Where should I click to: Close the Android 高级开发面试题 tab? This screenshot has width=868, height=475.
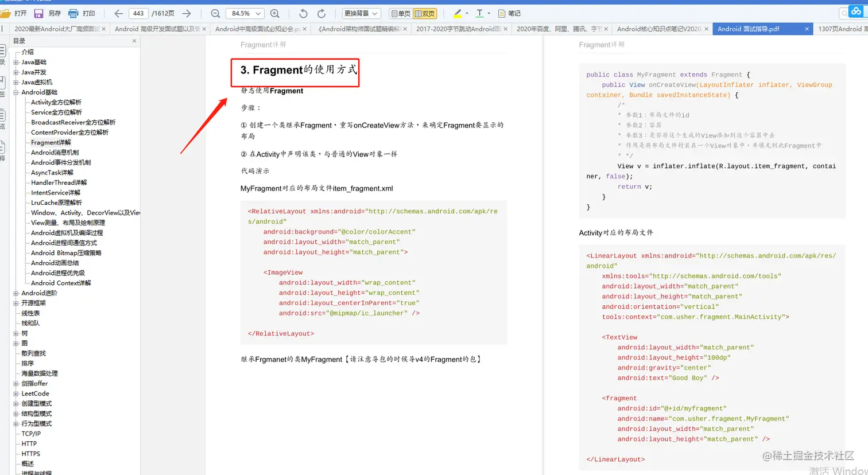pyautogui.click(x=204, y=29)
